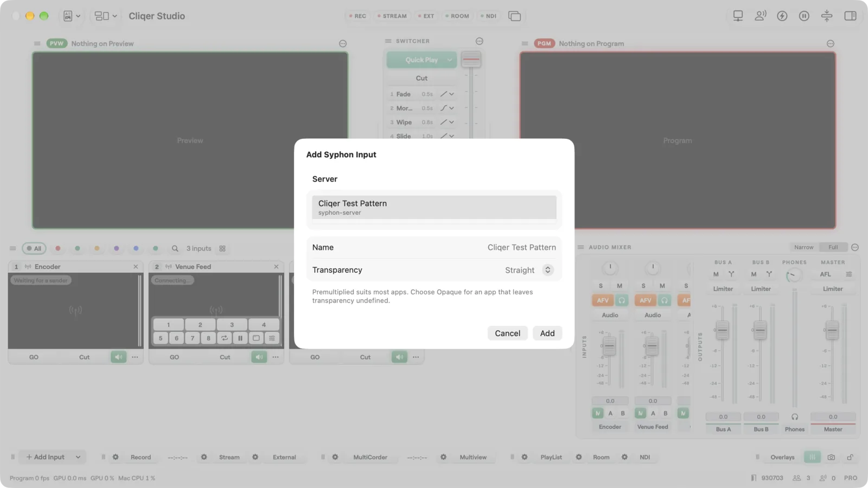The height and width of the screenshot is (488, 868).
Task: Click the pause circle icon in toolbar
Action: (x=804, y=16)
